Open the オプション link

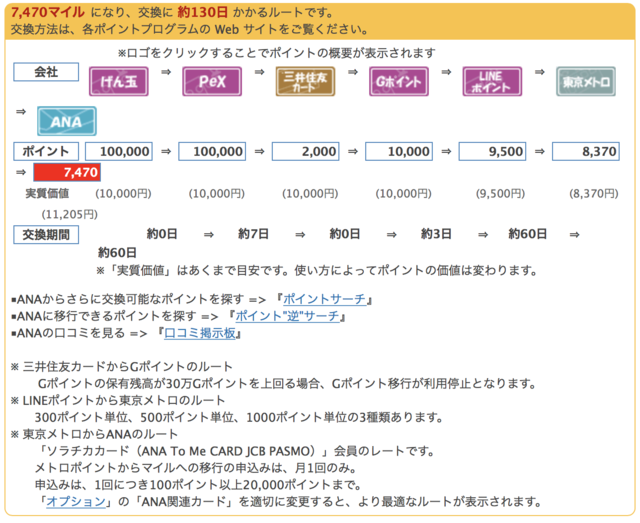[x=76, y=501]
